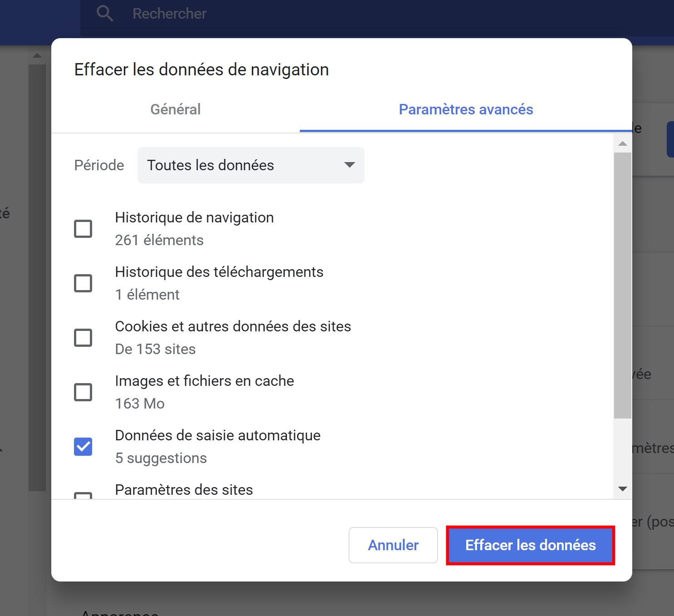The height and width of the screenshot is (616, 674).
Task: Select the Paramètres avancés tab
Action: pos(466,109)
